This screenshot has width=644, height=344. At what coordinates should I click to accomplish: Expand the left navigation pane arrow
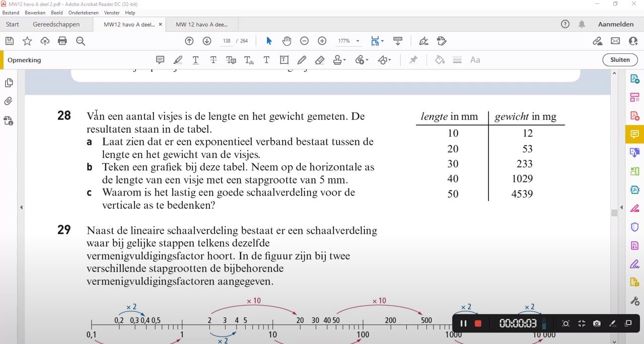(x=21, y=207)
